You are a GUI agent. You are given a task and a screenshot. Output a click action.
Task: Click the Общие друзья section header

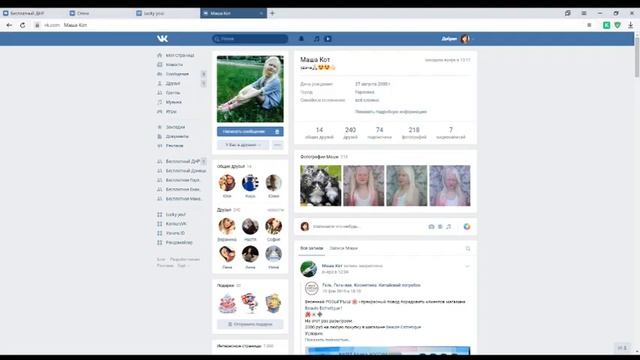point(231,167)
